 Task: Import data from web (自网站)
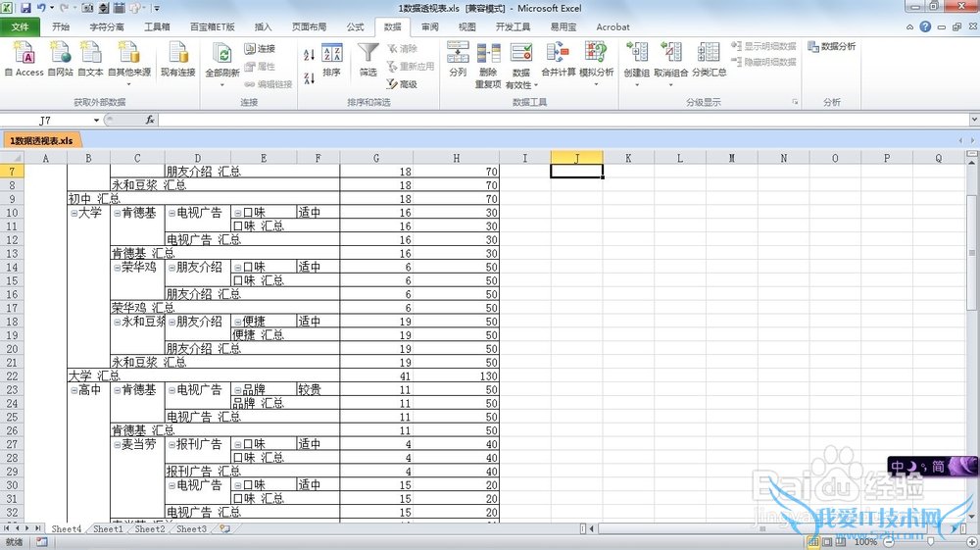pos(60,60)
